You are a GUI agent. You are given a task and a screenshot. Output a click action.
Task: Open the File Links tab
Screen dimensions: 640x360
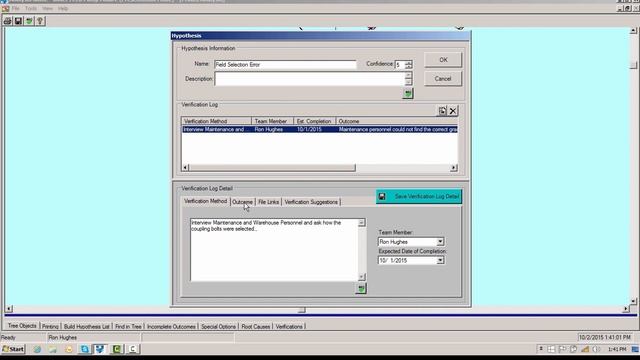(x=268, y=202)
